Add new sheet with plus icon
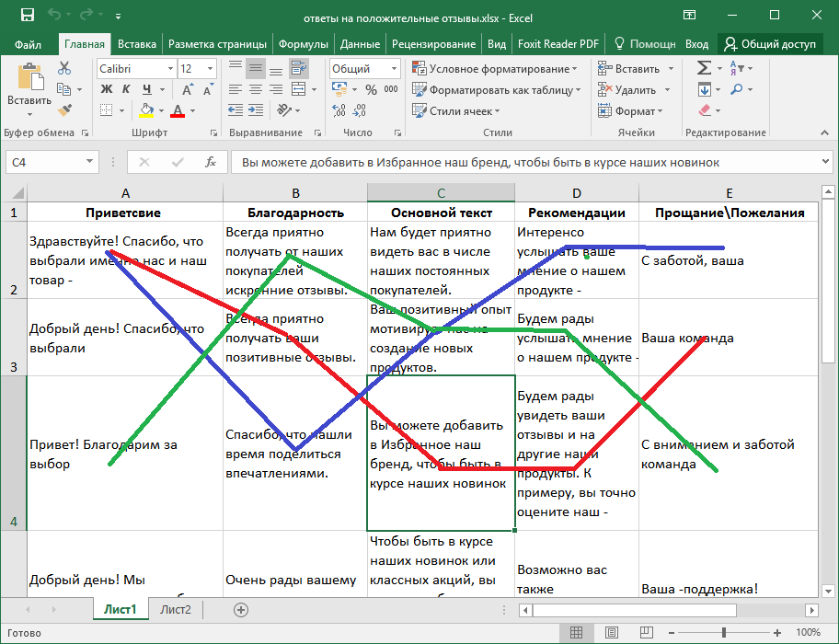Screen dimensions: 839x644 tap(241, 610)
